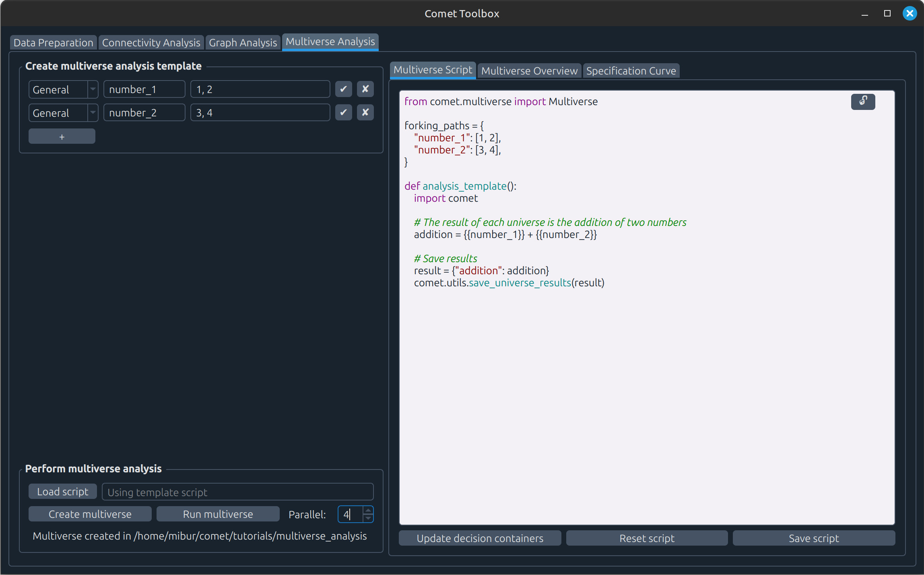
Task: Show the Specification Curve tab
Action: (631, 71)
